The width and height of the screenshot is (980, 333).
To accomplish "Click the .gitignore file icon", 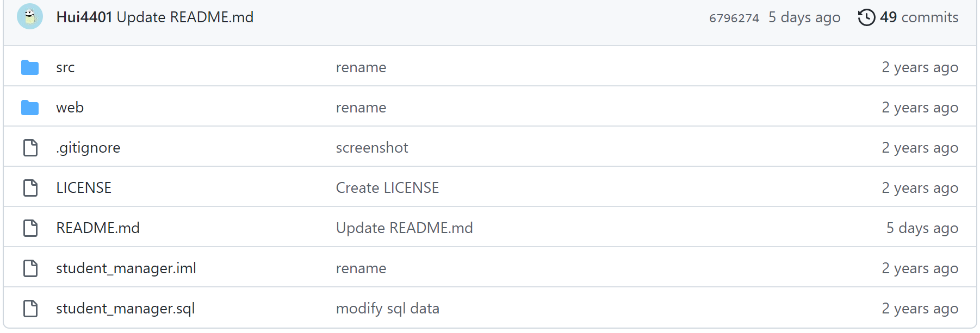I will [30, 148].
